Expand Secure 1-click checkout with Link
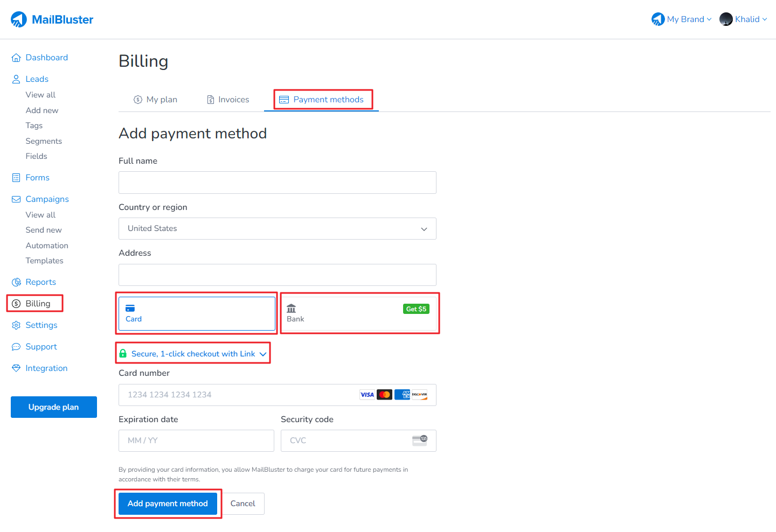 (192, 354)
